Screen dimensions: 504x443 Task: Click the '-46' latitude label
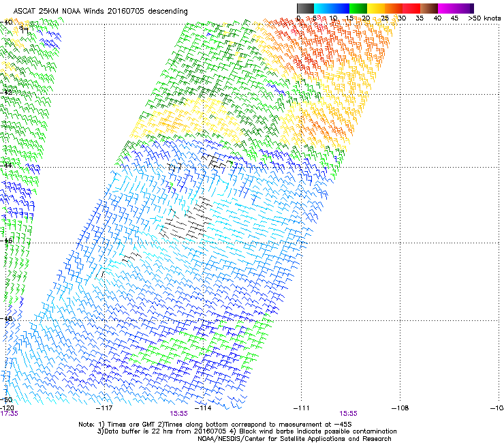[6, 241]
